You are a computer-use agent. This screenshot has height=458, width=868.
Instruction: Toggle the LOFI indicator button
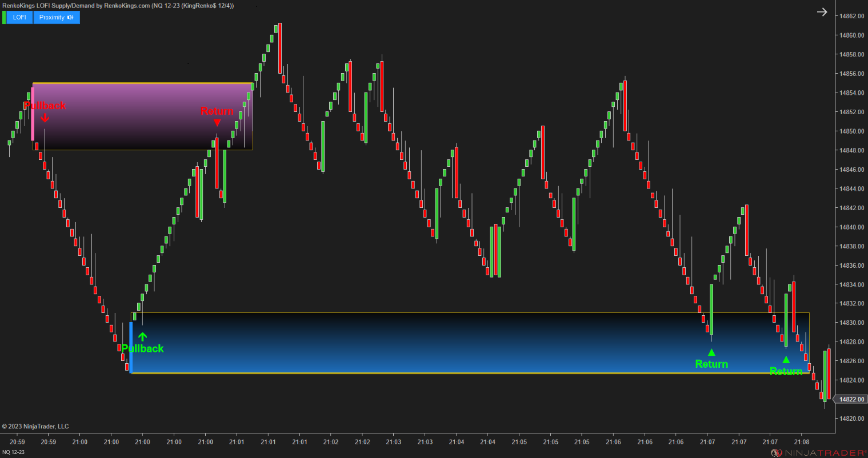point(19,17)
